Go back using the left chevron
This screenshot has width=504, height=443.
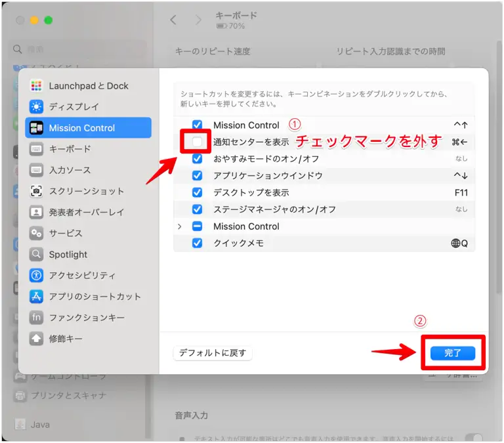[x=173, y=20]
